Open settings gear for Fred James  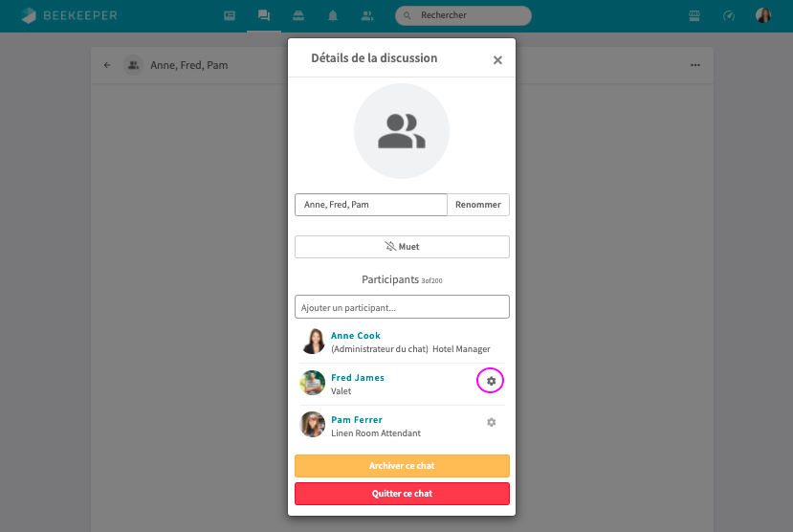[491, 381]
